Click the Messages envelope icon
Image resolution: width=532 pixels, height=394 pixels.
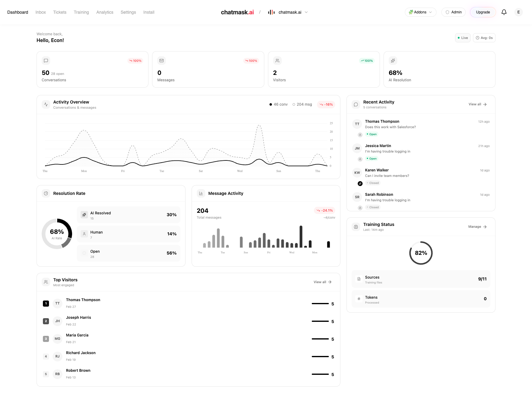[162, 61]
